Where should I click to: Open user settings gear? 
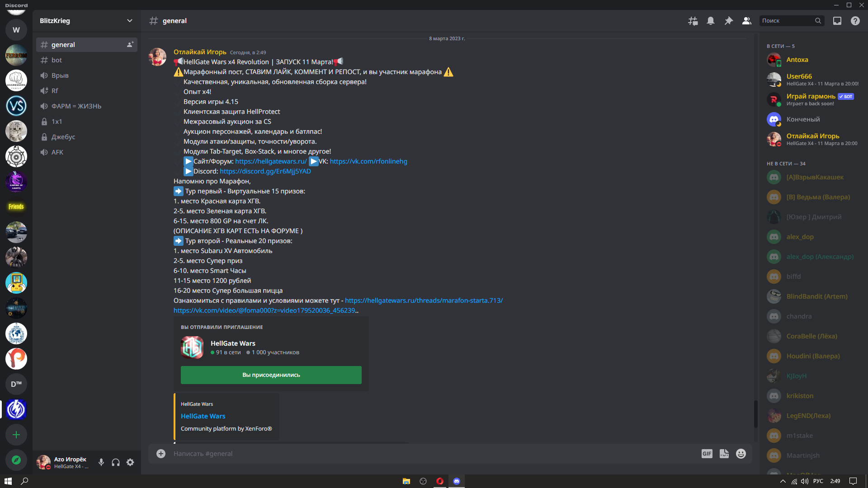[130, 462]
